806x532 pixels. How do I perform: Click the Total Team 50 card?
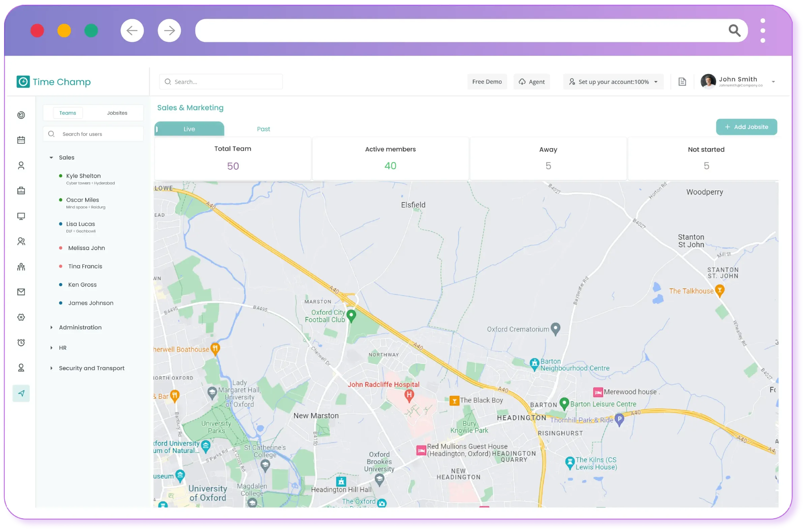pyautogui.click(x=233, y=159)
